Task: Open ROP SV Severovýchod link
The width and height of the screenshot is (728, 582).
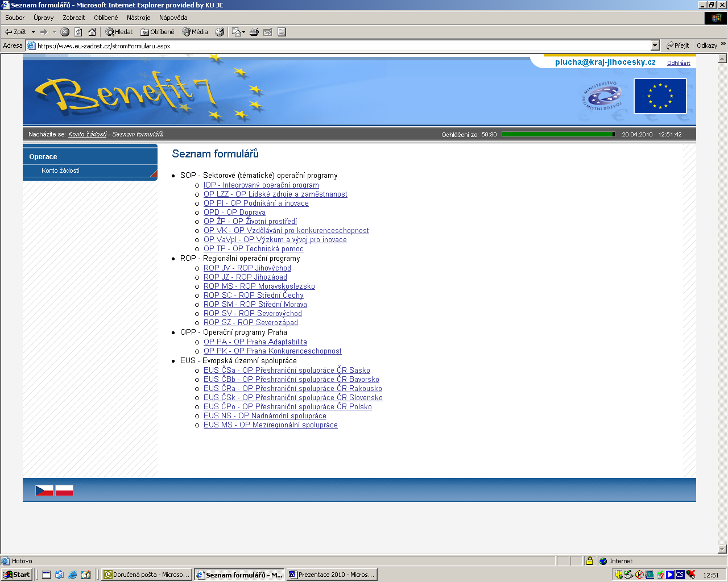Action: (x=253, y=314)
